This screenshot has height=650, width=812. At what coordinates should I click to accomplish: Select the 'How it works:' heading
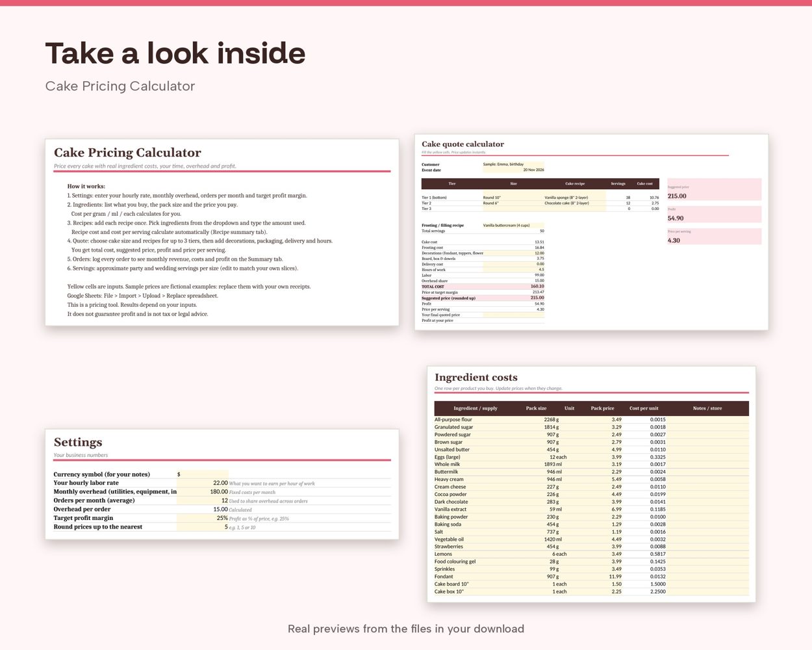tap(86, 187)
